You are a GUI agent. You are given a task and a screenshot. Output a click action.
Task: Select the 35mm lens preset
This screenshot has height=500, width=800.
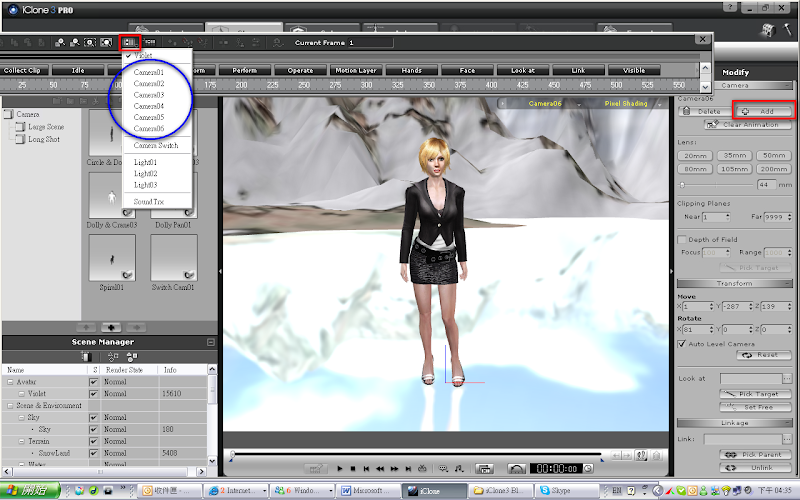(735, 156)
